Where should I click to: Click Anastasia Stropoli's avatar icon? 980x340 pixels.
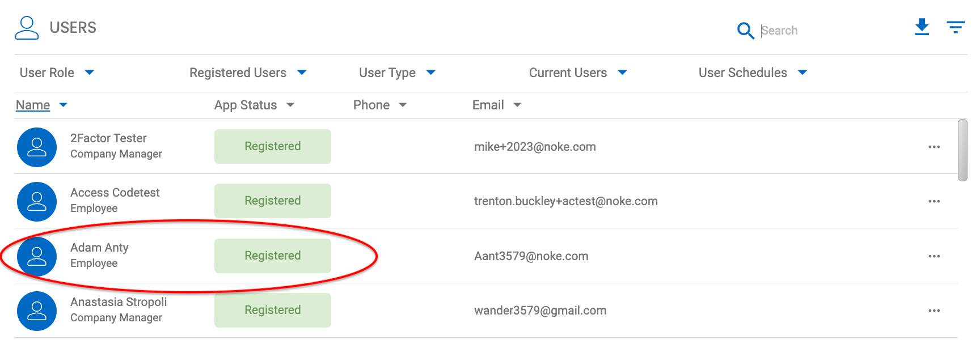pos(37,311)
